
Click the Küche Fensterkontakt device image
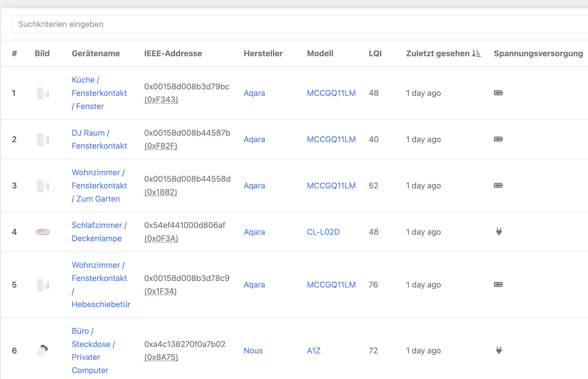(43, 93)
